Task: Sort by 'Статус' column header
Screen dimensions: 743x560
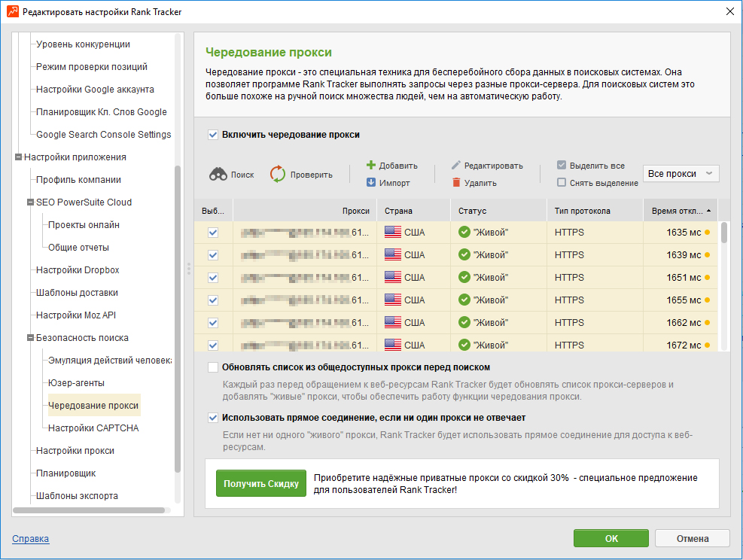Action: point(498,211)
